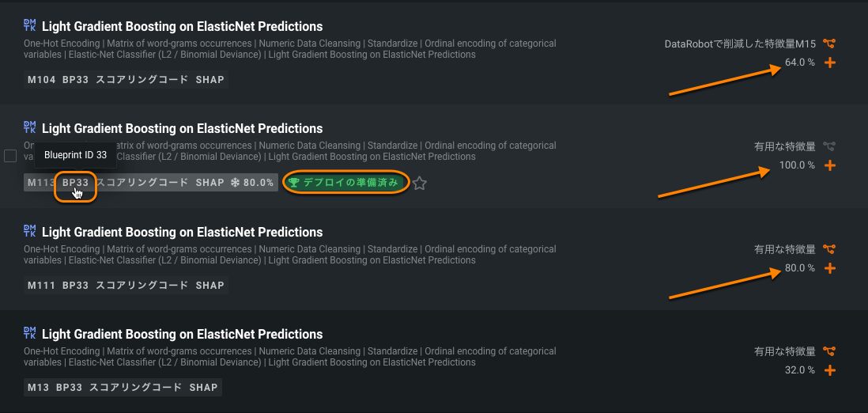Click the feature list icon beside DataRobotで削減した特徴量M15
The image size is (868, 413).
pos(829,44)
